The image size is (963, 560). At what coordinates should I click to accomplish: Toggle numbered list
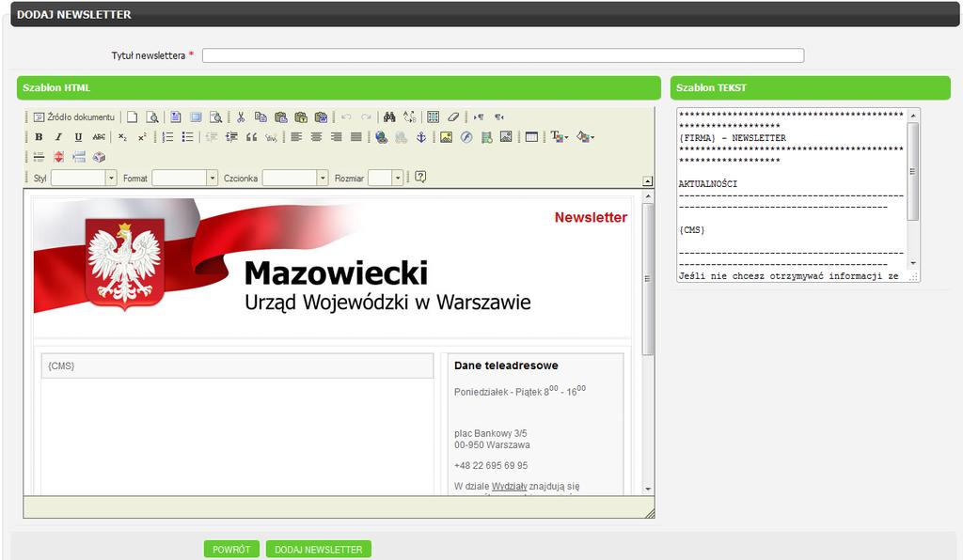click(x=167, y=137)
